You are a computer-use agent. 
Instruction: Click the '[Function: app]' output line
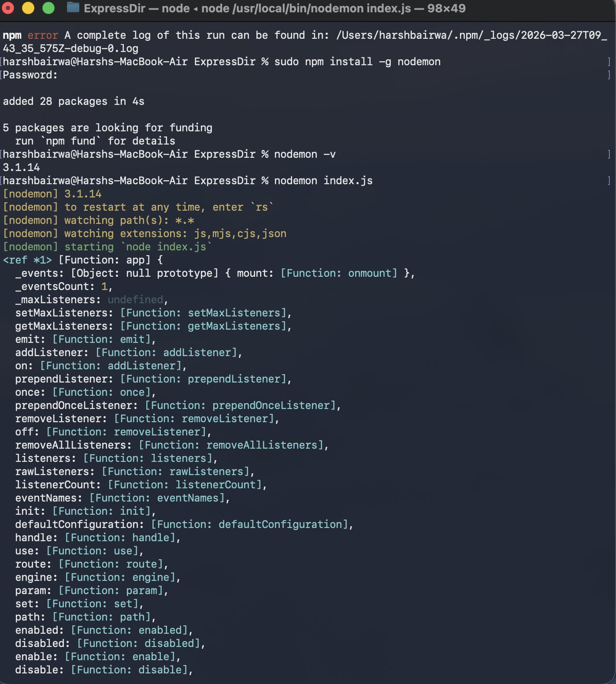tap(104, 260)
